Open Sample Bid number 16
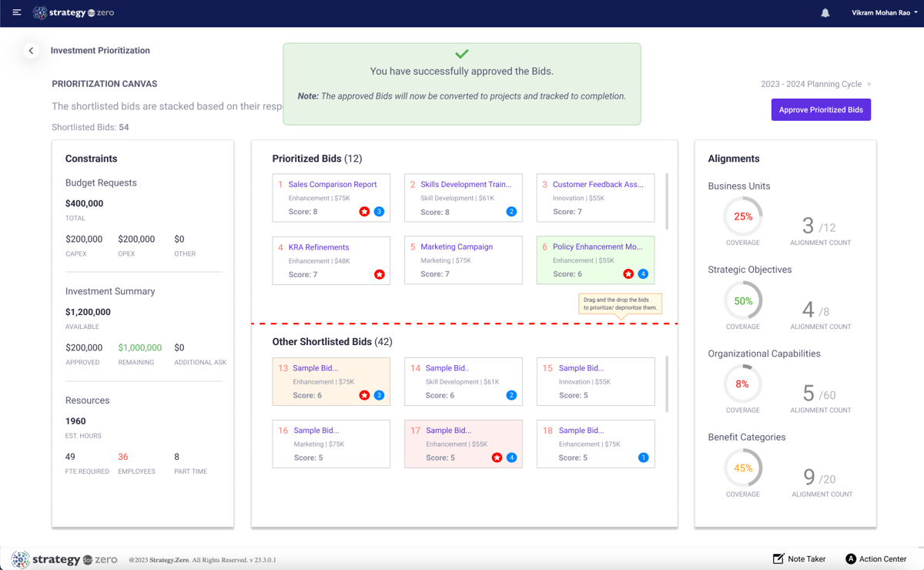This screenshot has width=924, height=570. click(x=316, y=431)
